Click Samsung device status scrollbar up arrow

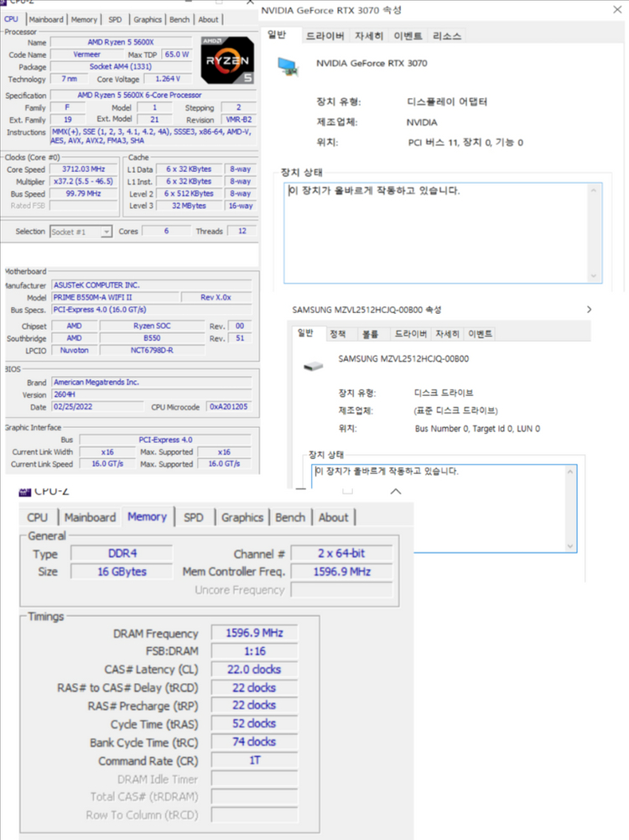coord(569,472)
